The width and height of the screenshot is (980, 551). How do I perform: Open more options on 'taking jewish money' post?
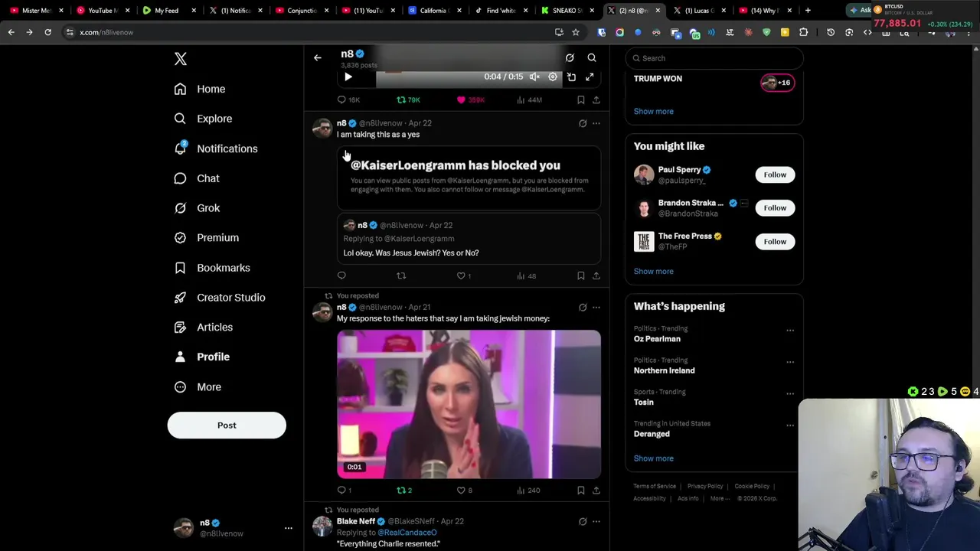click(x=596, y=308)
